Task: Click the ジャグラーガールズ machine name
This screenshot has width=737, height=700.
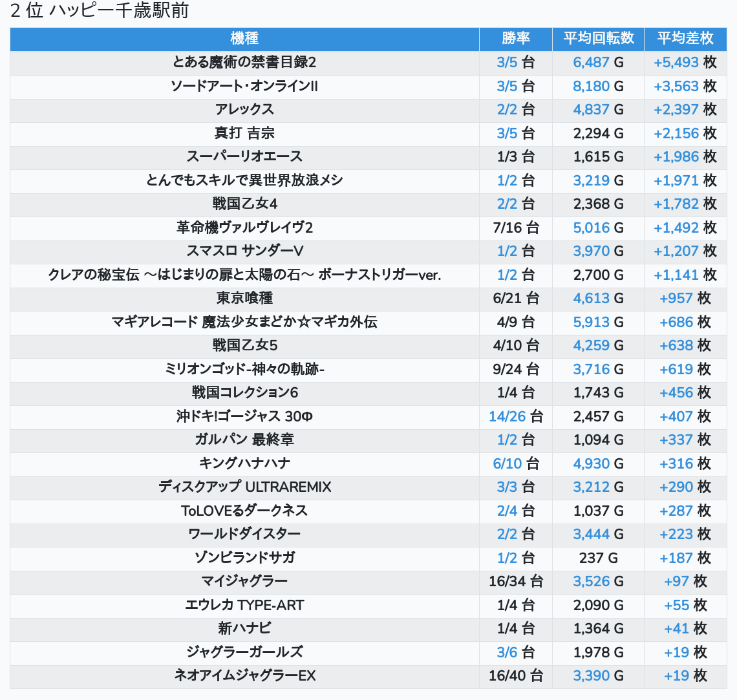Action: coord(244,652)
